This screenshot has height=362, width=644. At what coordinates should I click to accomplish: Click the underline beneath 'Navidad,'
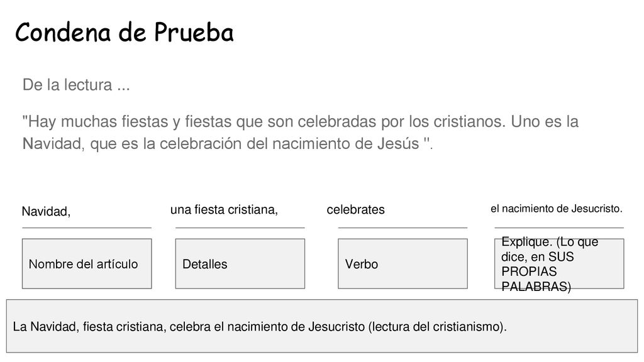(x=87, y=228)
